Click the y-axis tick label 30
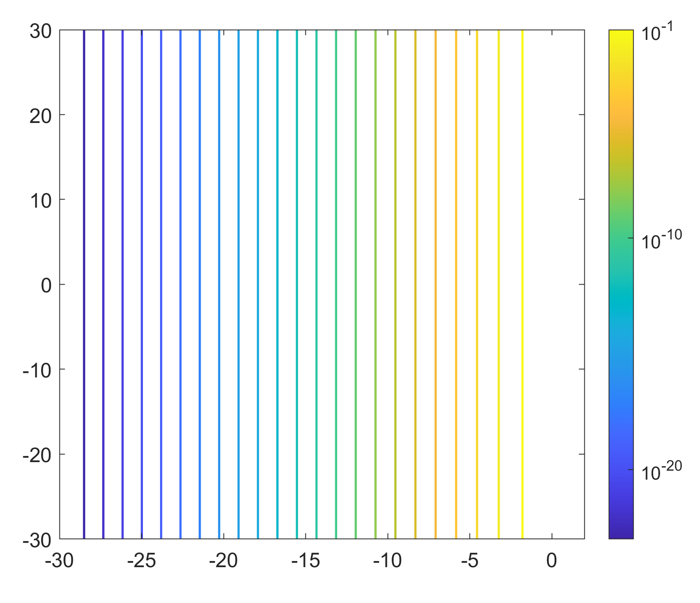Viewport: 700px width, 603px height. (40, 31)
